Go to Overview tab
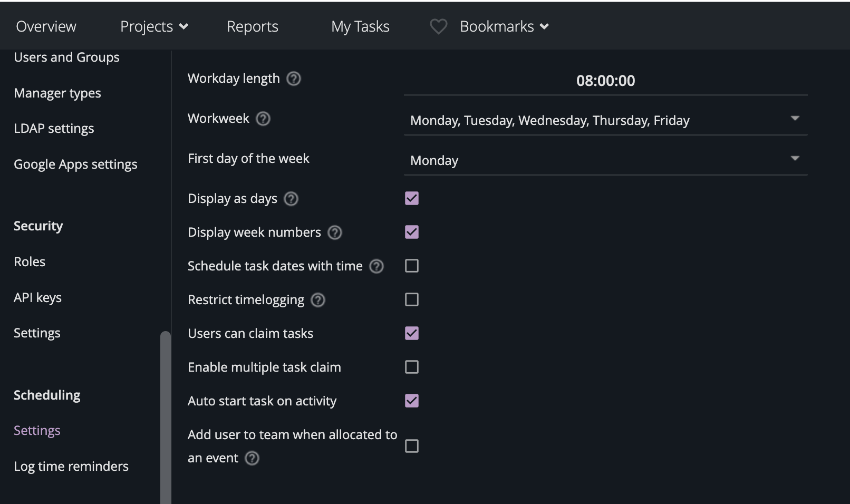850x504 pixels. [x=46, y=26]
